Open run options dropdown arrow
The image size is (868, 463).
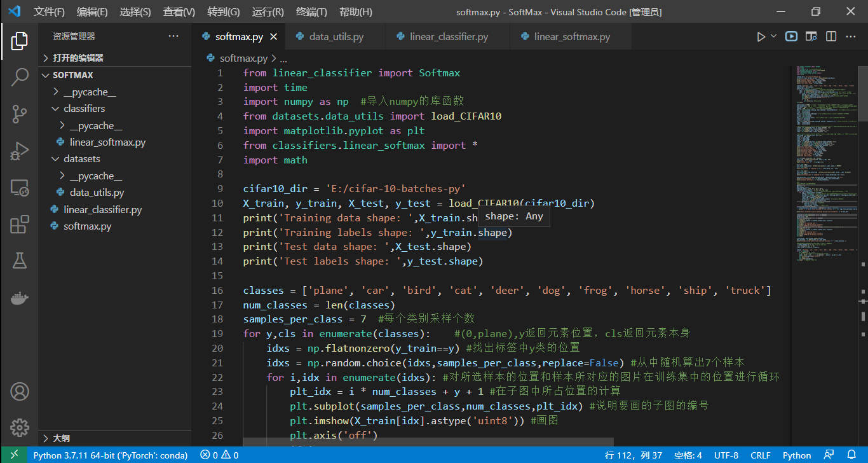point(773,36)
